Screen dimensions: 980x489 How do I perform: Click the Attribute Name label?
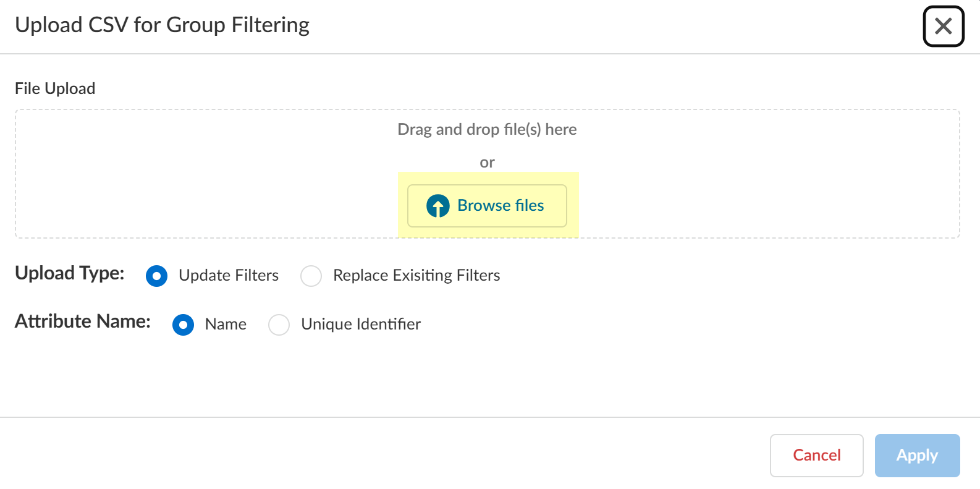83,321
